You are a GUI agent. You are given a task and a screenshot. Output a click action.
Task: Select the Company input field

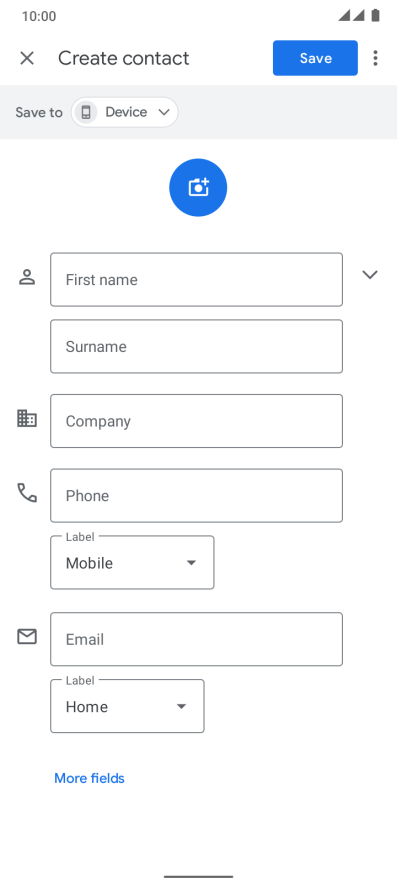(196, 421)
